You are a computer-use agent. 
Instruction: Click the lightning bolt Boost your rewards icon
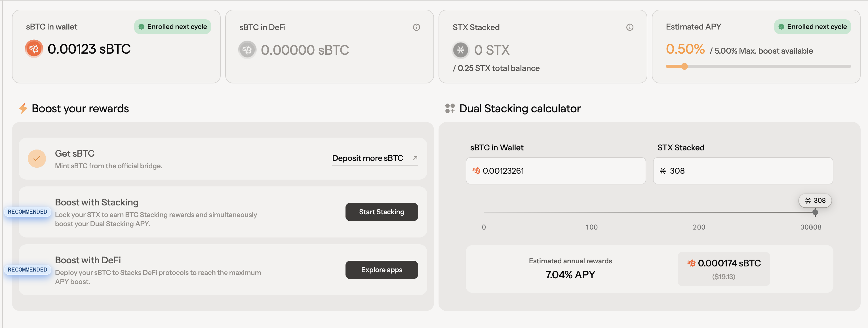(x=23, y=108)
